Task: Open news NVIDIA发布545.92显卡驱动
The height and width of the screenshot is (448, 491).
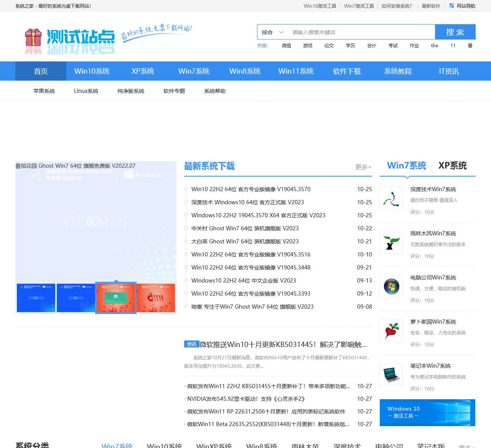Action: click(x=246, y=399)
